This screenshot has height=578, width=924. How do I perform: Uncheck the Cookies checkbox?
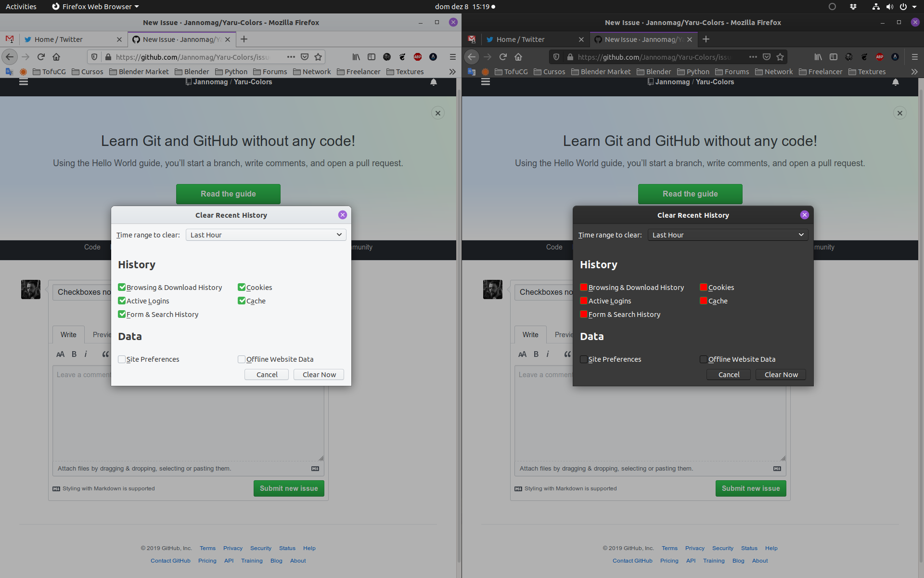242,287
